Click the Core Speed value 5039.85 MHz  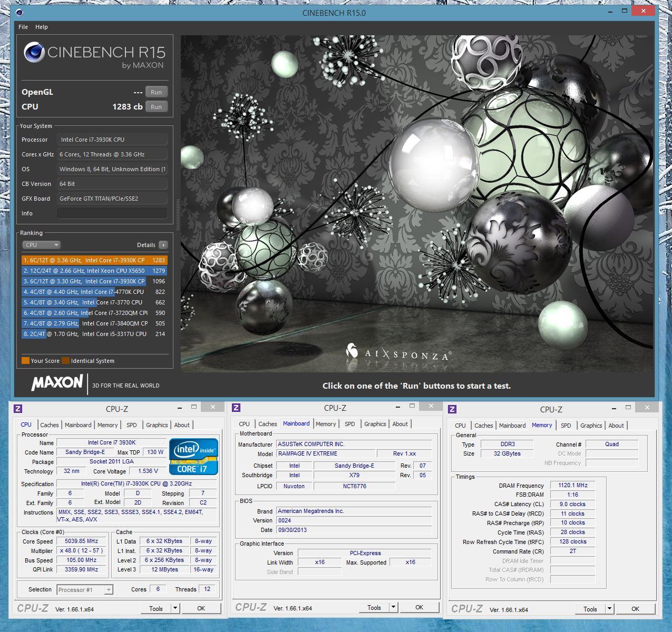pyautogui.click(x=82, y=541)
